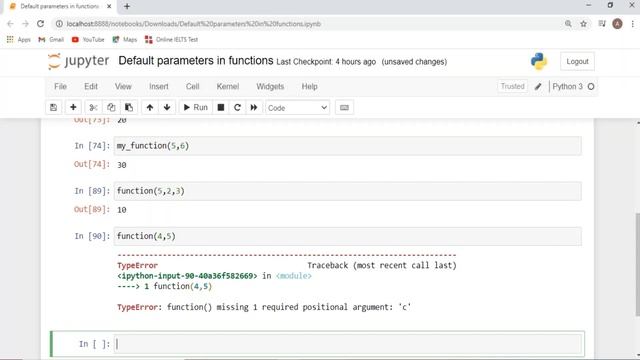The width and height of the screenshot is (640, 360).
Task: Open a new browser tab
Action: (x=127, y=7)
